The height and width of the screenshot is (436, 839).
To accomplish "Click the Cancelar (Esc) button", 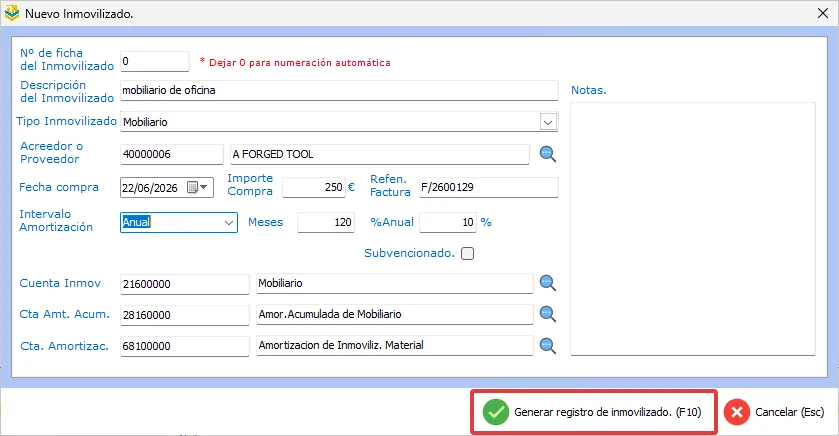I will point(775,412).
